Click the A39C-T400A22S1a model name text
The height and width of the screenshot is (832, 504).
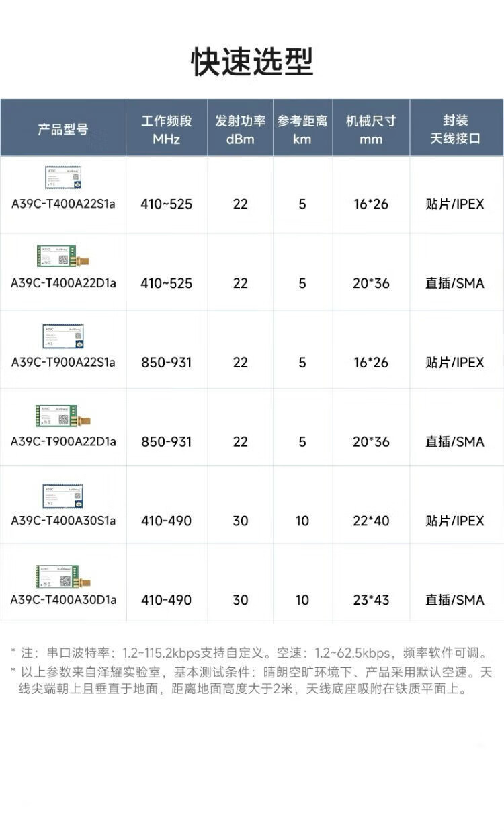point(63,204)
